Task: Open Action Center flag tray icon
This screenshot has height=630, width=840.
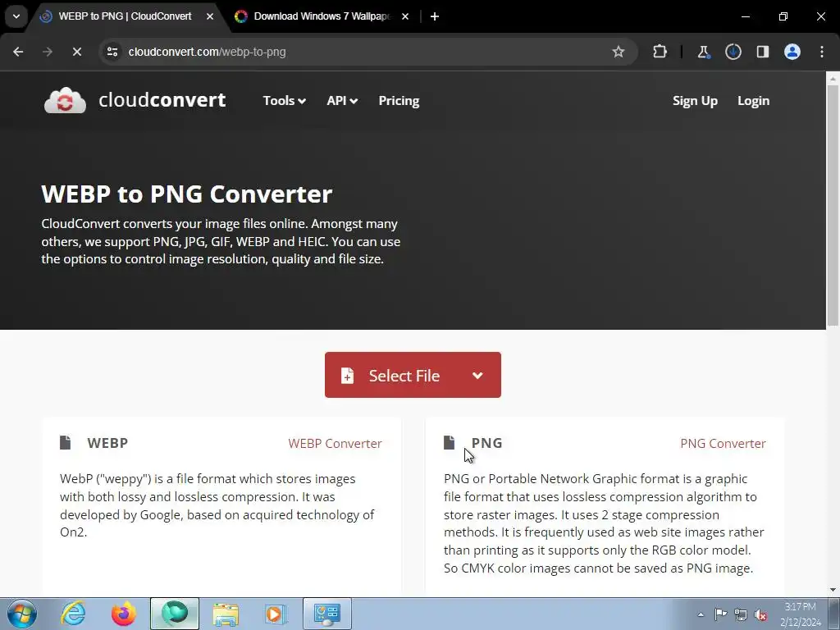Action: pos(721,614)
